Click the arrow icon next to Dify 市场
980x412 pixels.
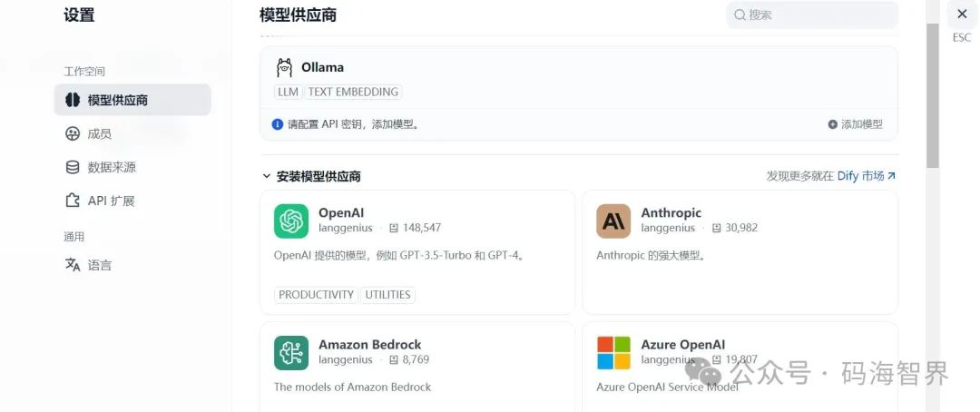point(891,176)
